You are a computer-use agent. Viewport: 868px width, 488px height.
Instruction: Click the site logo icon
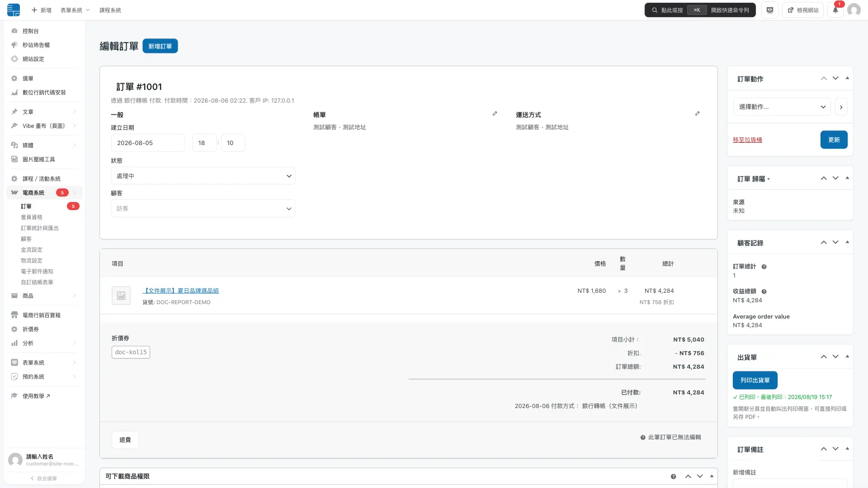(x=14, y=10)
